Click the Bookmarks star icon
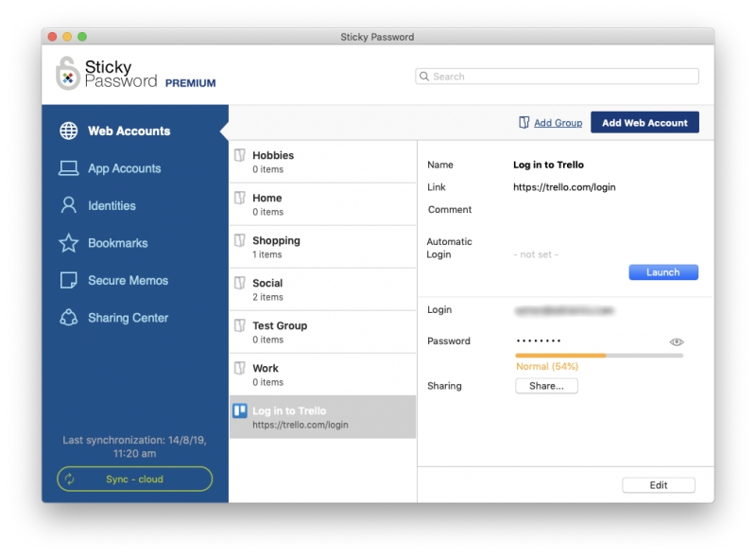 click(68, 243)
